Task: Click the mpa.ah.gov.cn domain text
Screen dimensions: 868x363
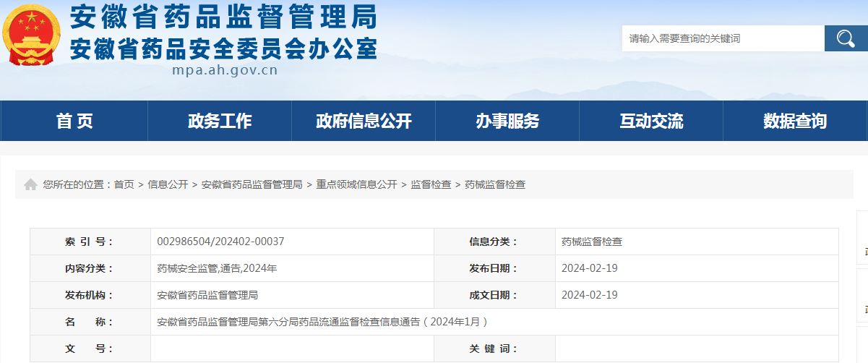Action: click(x=225, y=70)
